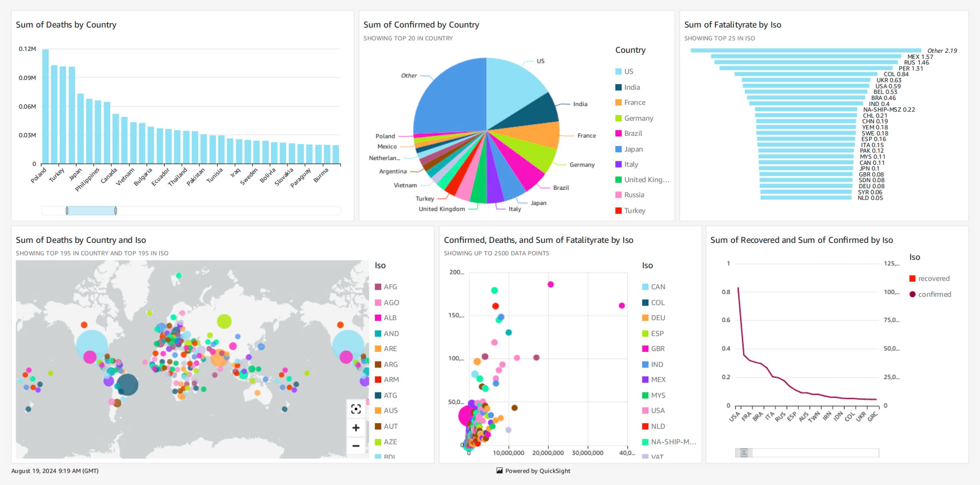Select USA in the scatter Iso legend
The height and width of the screenshot is (485, 980).
[653, 411]
